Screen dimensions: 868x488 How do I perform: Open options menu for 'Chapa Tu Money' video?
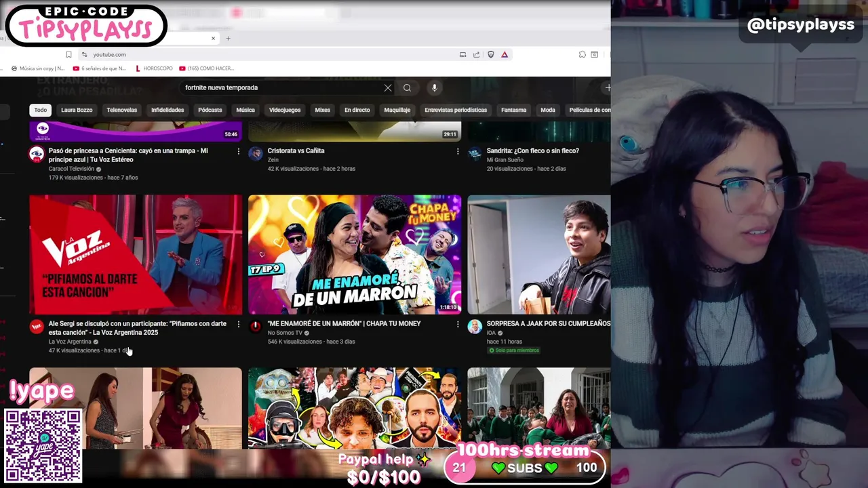pyautogui.click(x=457, y=324)
